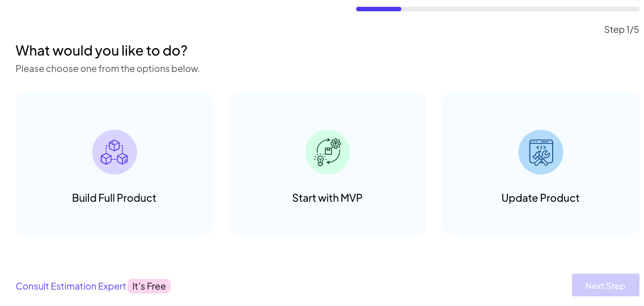Click the code window wrench icon
The height and width of the screenshot is (306, 644).
pyautogui.click(x=540, y=152)
